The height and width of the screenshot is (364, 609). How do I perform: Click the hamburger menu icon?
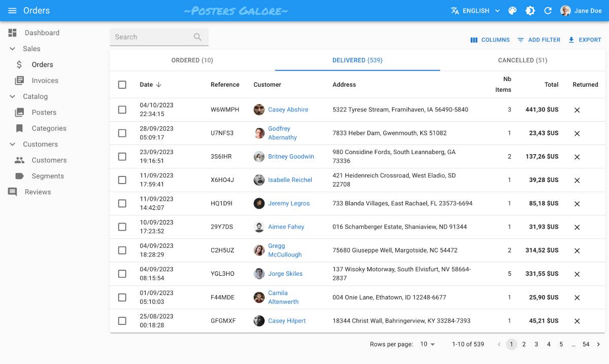click(13, 11)
